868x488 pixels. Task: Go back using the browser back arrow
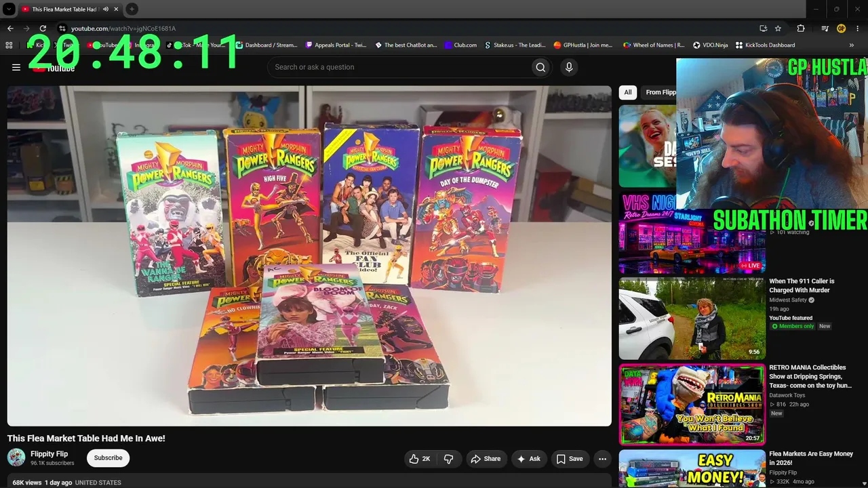(x=10, y=28)
